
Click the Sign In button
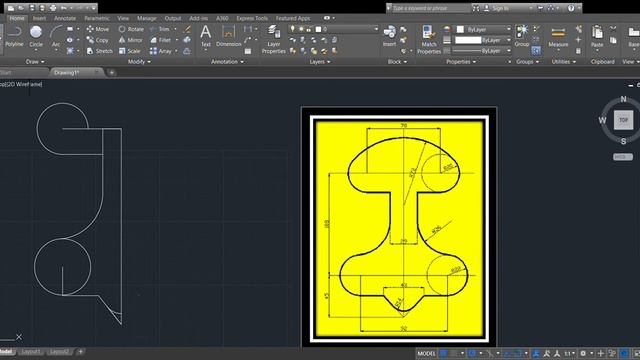point(500,8)
